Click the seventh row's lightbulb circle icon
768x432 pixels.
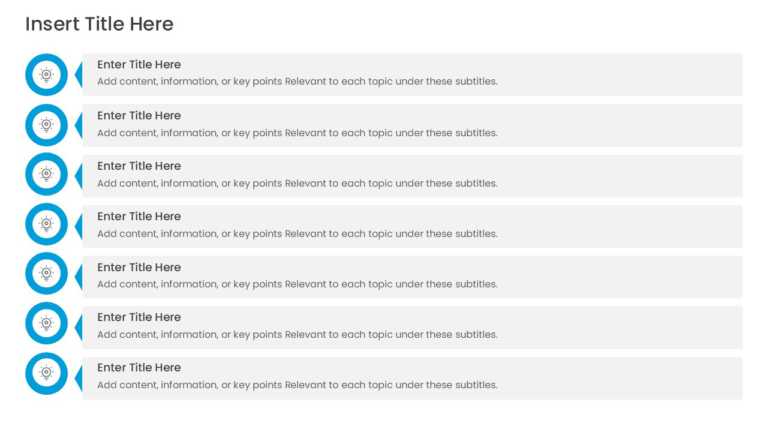pyautogui.click(x=47, y=373)
